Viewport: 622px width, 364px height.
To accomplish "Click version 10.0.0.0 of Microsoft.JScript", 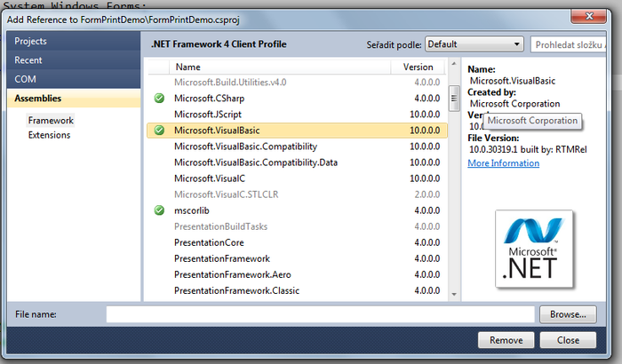I will click(x=425, y=115).
